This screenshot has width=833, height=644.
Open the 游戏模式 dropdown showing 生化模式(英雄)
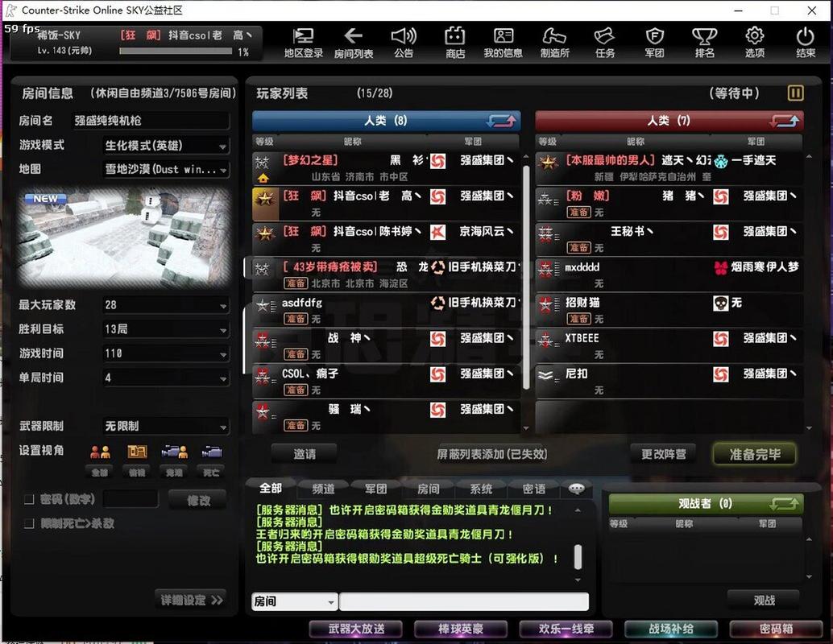coord(165,147)
